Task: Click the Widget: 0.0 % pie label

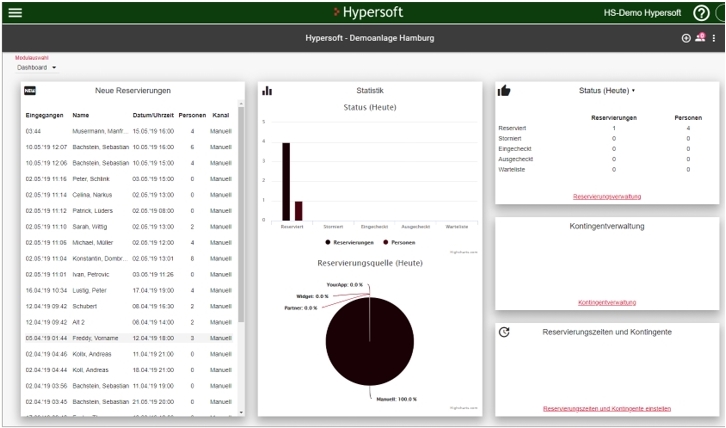Action: [312, 296]
